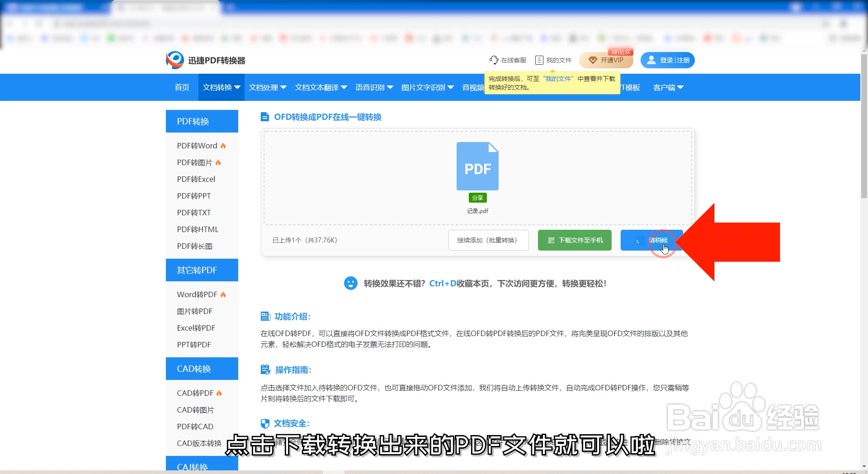Image resolution: width=868 pixels, height=474 pixels.
Task: Switch to the 首页 tab
Action: coord(182,87)
